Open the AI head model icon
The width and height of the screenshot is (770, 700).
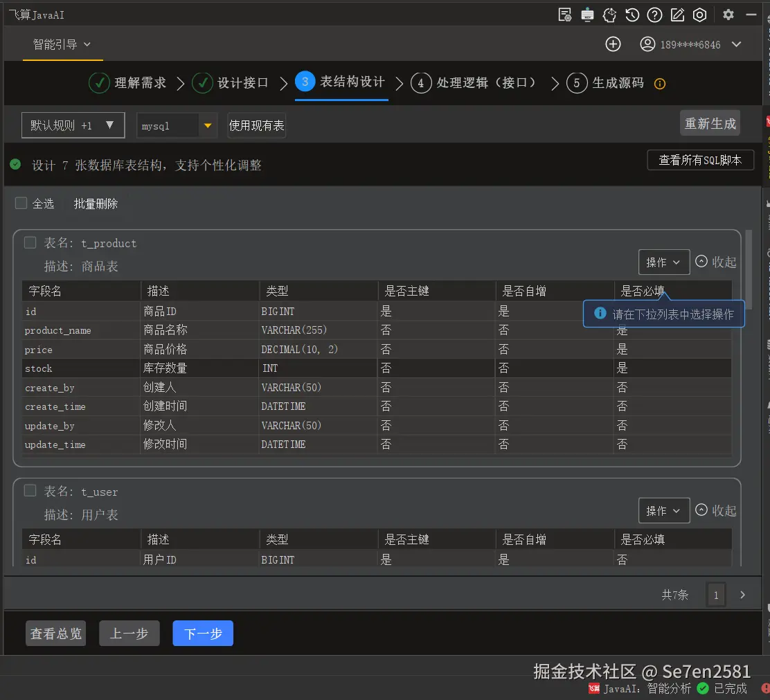coord(609,15)
